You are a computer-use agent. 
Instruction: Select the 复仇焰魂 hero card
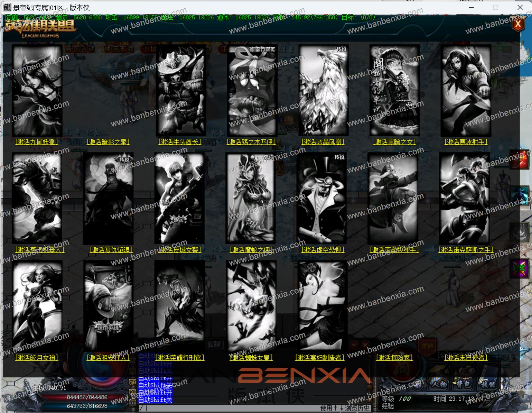108,199
